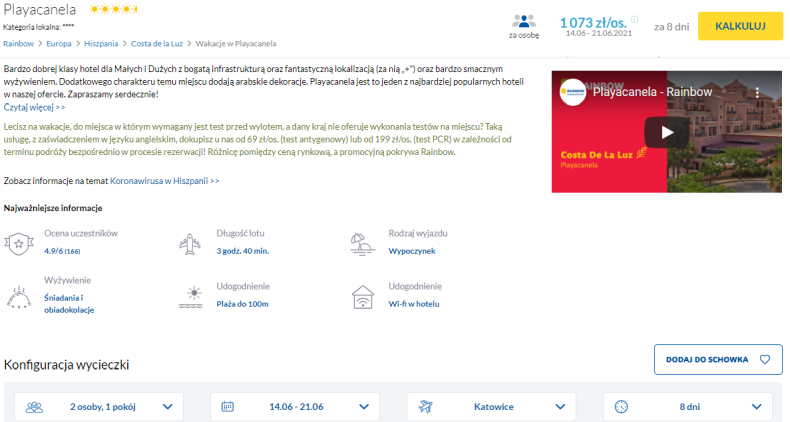Click 'Plaża do 100m' amenity link
Screen dimensions: 790x422
pyautogui.click(x=242, y=304)
